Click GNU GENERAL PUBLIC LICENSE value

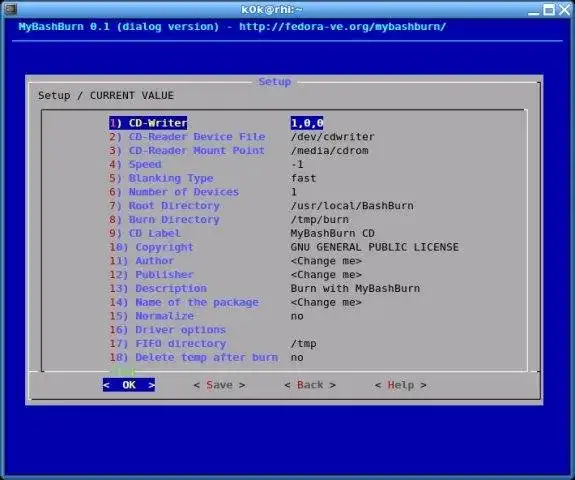point(374,247)
